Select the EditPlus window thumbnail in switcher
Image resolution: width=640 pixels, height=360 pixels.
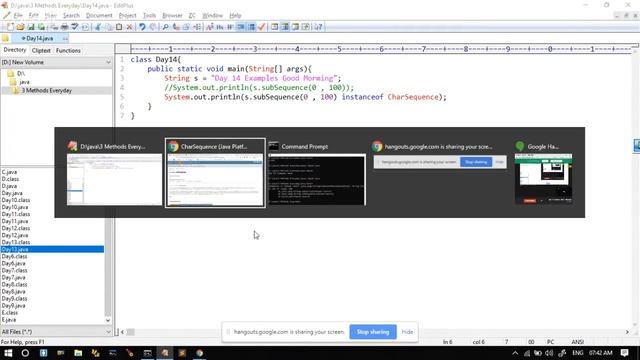pos(114,173)
